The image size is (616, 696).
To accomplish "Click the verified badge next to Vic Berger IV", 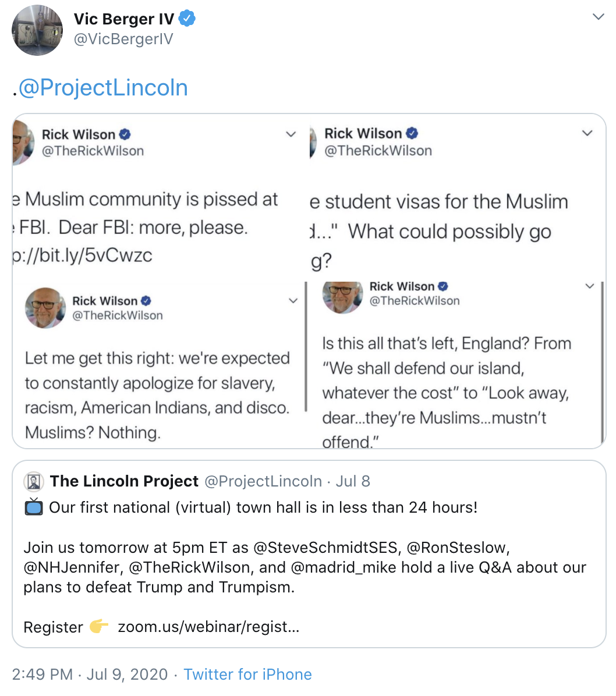I will [186, 18].
